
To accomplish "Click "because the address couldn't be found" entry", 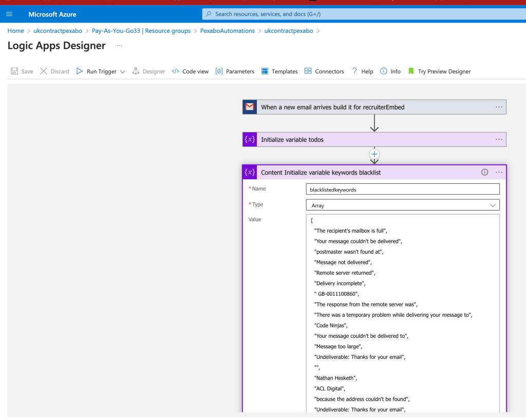I will tap(362, 399).
